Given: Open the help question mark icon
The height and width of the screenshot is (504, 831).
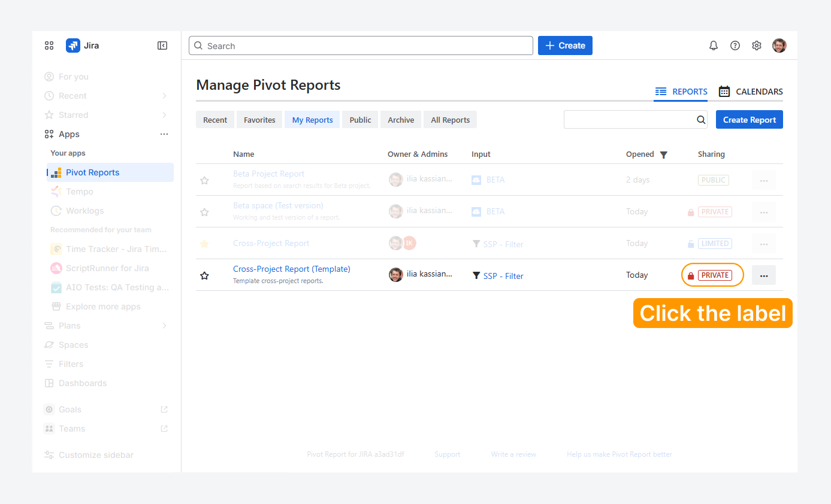Looking at the screenshot, I should click(735, 45).
